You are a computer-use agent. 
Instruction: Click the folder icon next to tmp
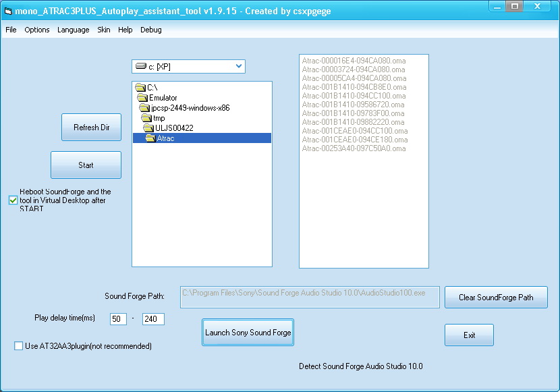point(146,118)
